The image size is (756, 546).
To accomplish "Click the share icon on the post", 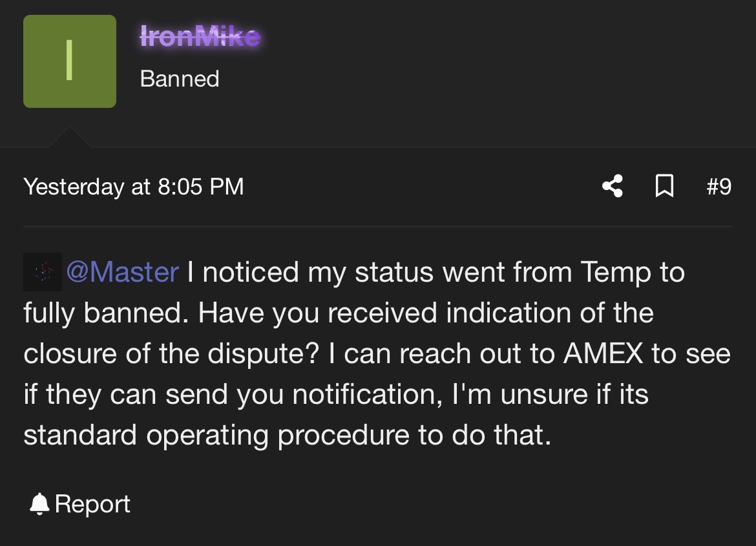I will [x=613, y=186].
